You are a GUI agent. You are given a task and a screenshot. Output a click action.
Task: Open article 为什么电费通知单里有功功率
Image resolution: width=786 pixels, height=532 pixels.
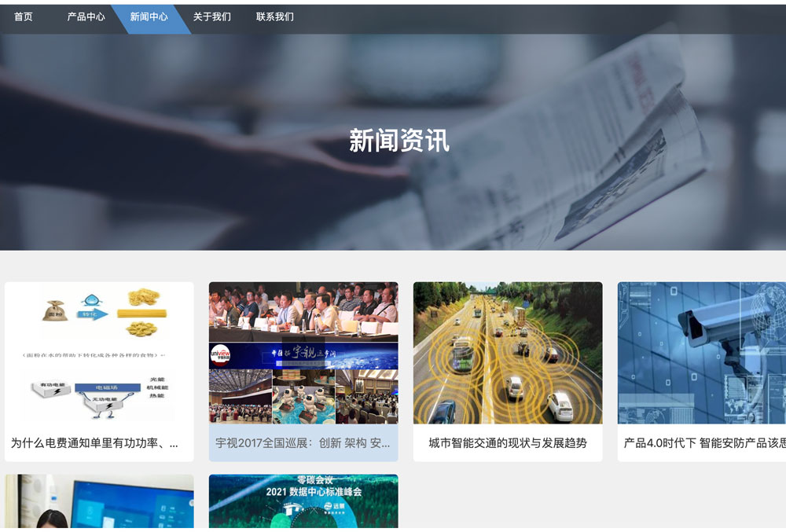coord(94,443)
